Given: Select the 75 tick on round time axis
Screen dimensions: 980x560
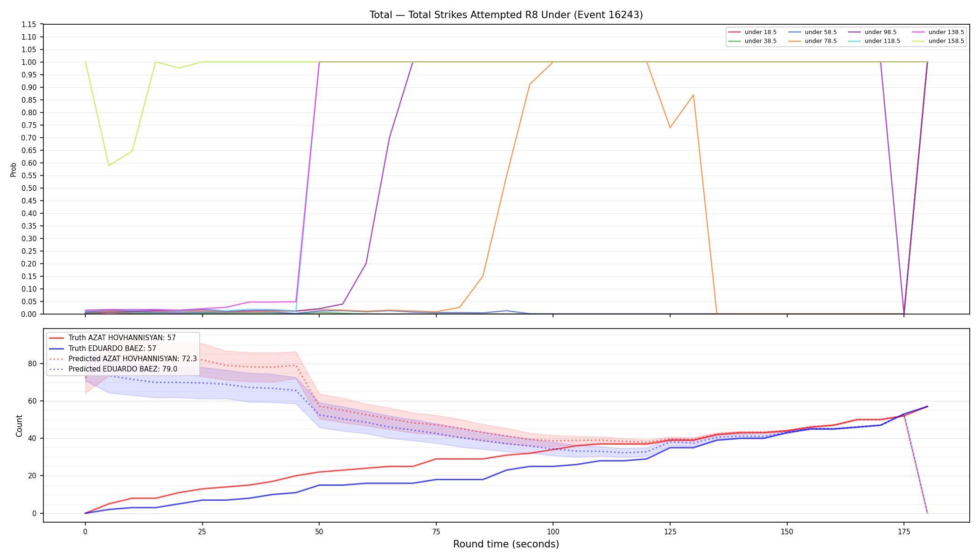Looking at the screenshot, I should (436, 531).
